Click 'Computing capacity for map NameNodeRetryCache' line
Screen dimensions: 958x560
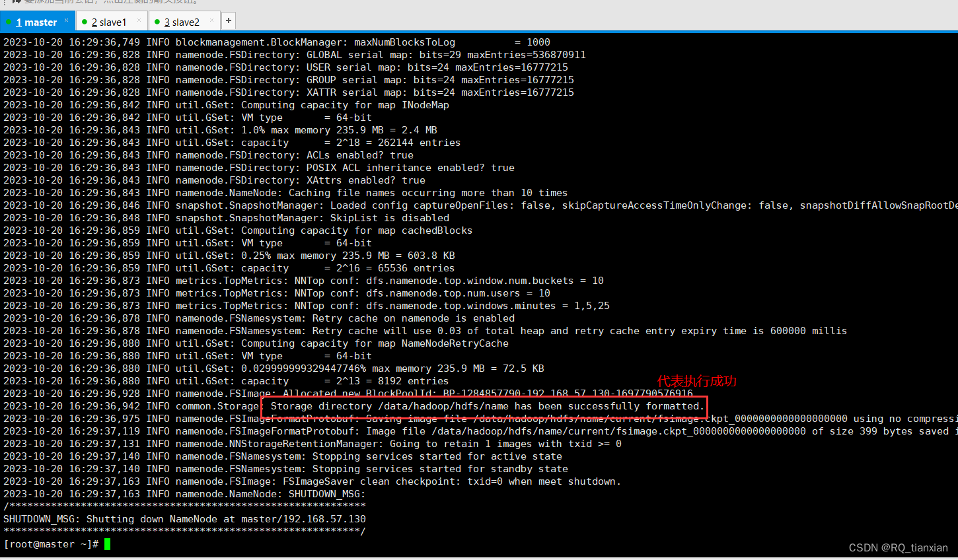tap(256, 343)
